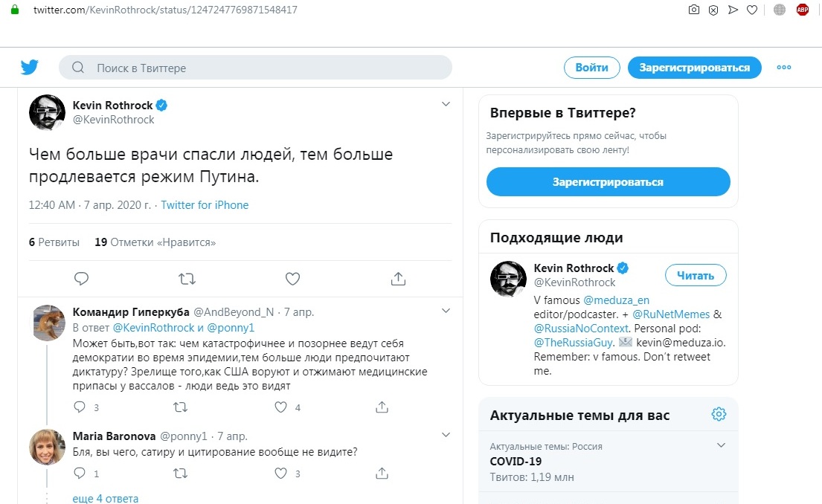The height and width of the screenshot is (504, 822).
Task: Retweet the main tweet by Kevin Rothrock
Action: (187, 279)
